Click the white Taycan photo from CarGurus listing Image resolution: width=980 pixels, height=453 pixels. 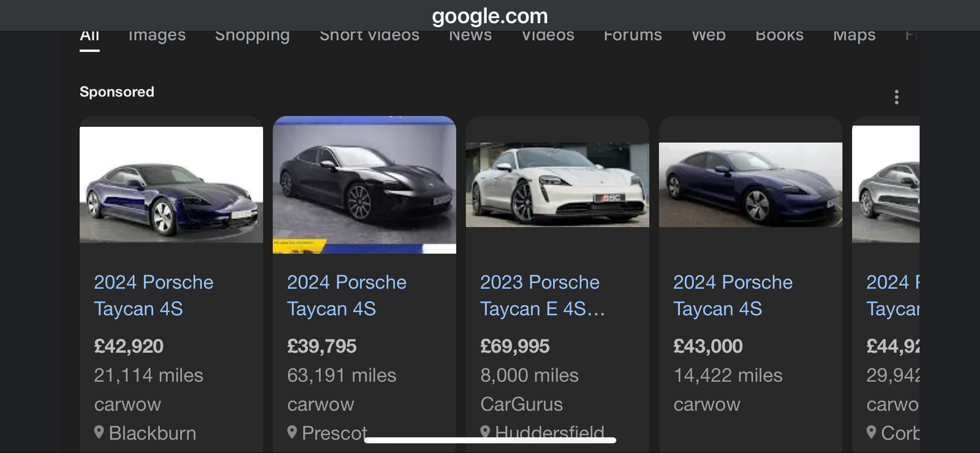pyautogui.click(x=557, y=185)
